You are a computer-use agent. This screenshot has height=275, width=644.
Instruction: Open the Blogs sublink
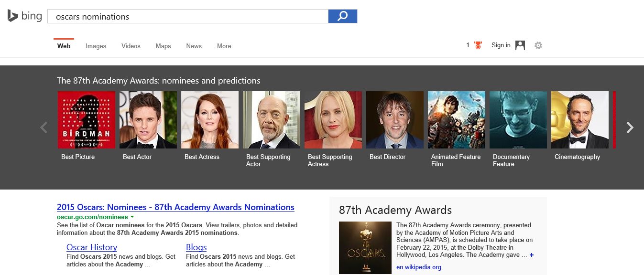[196, 247]
